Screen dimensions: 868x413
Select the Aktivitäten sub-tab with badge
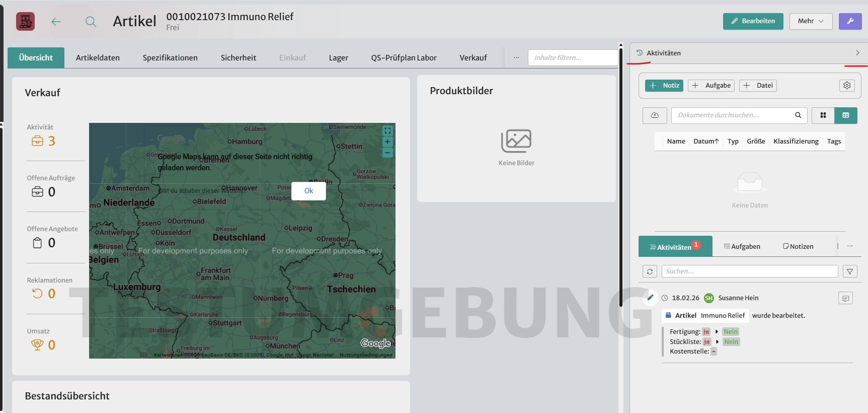tap(675, 246)
